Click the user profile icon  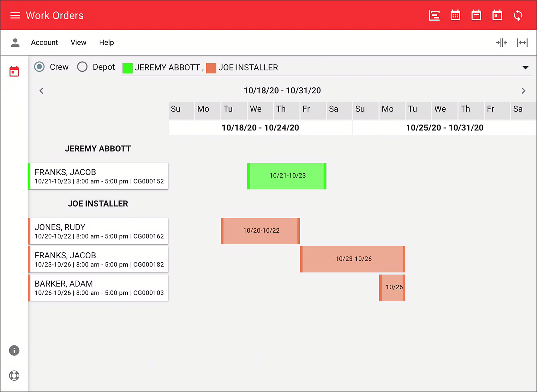click(x=15, y=42)
